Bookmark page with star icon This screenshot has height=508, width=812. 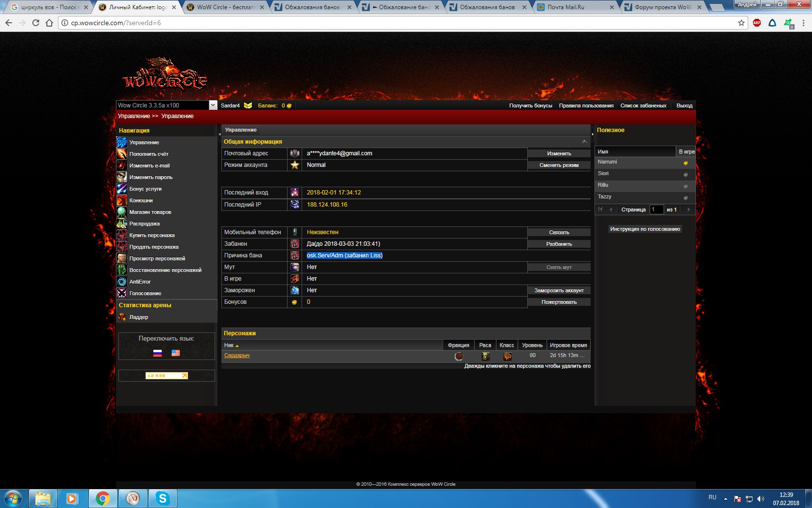741,23
